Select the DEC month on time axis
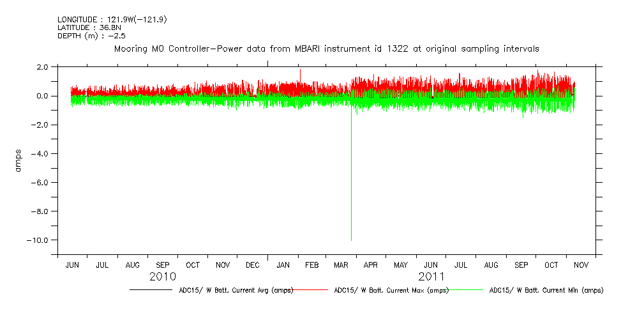The width and height of the screenshot is (644, 322). pyautogui.click(x=253, y=264)
